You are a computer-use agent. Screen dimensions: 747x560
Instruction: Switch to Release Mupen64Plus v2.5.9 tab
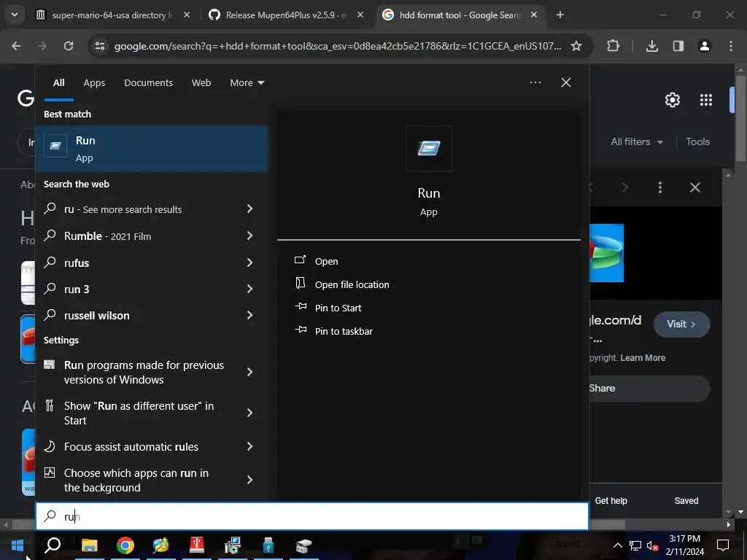coord(286,15)
